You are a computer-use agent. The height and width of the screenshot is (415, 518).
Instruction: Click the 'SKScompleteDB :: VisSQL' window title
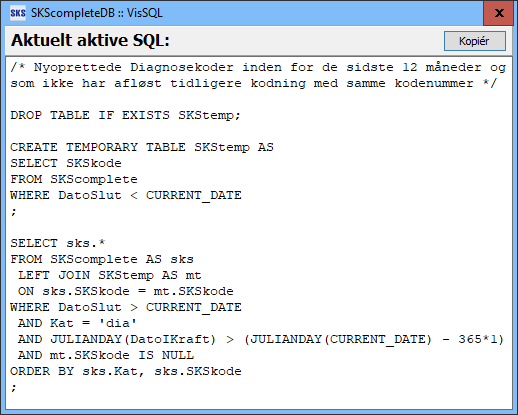[x=97, y=13]
